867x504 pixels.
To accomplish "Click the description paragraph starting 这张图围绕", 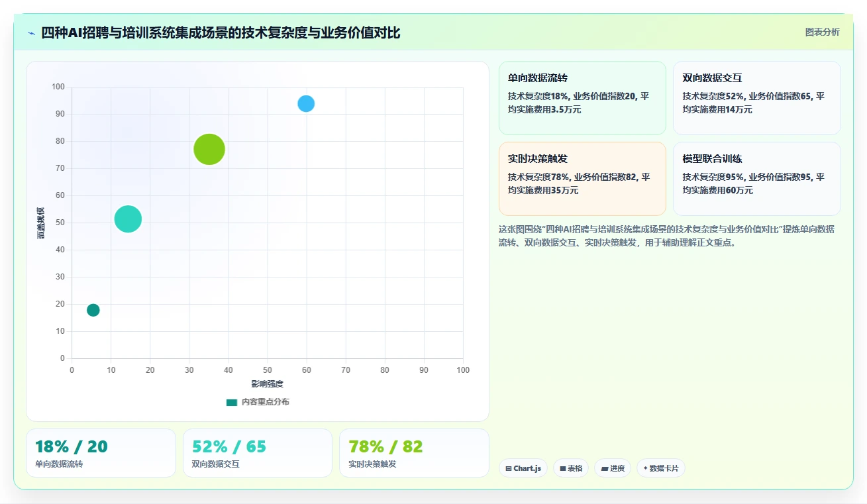I will pos(666,236).
